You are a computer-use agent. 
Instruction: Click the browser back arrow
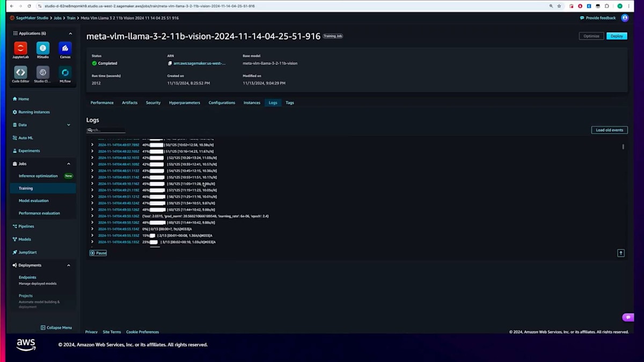coord(11,6)
